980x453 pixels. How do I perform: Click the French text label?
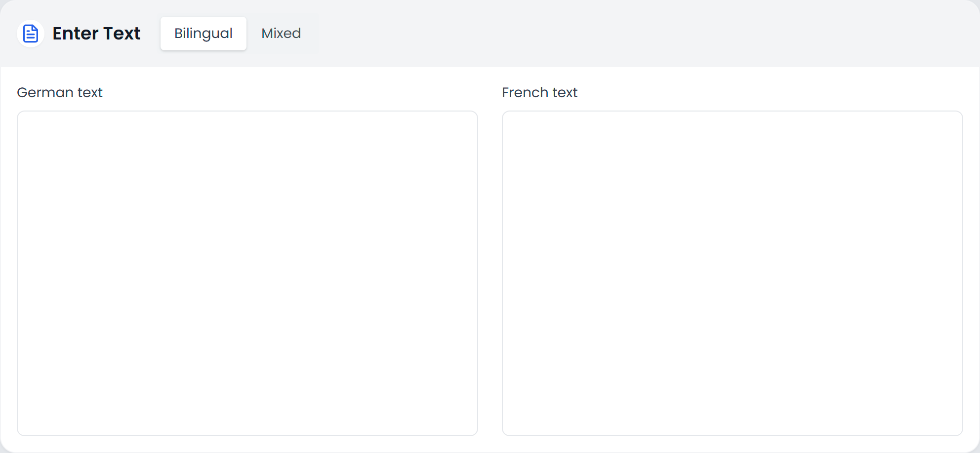pyautogui.click(x=539, y=92)
